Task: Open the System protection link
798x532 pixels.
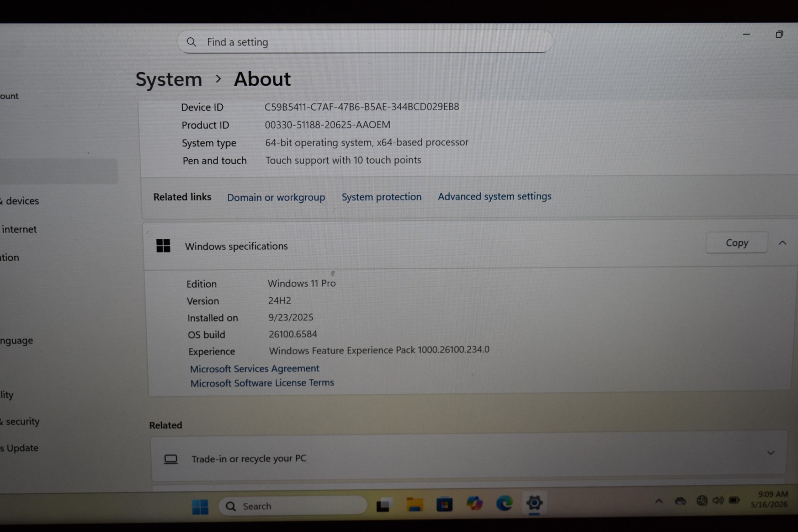Action: (x=382, y=197)
